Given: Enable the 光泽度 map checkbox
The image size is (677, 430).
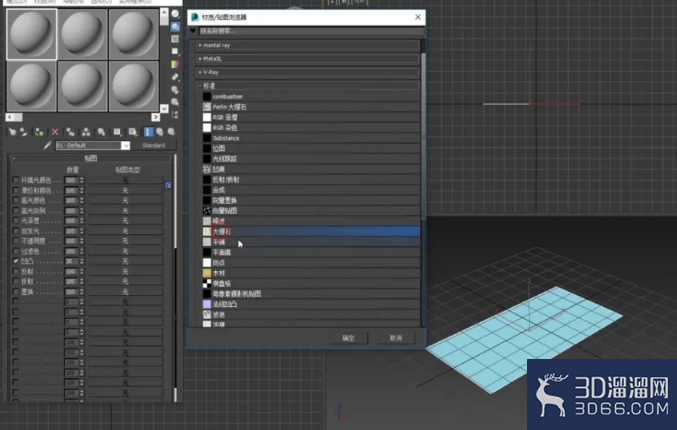Looking at the screenshot, I should [x=16, y=221].
